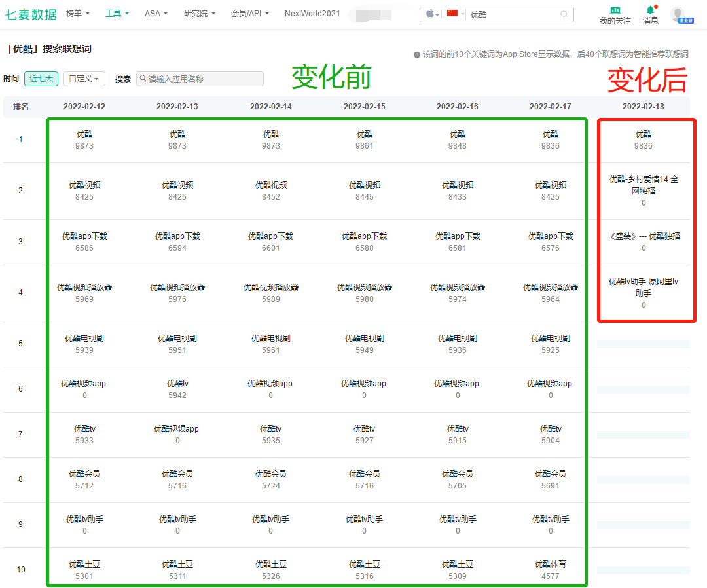The image size is (707, 588).
Task: Expand the 会员/API menu
Action: (250, 14)
